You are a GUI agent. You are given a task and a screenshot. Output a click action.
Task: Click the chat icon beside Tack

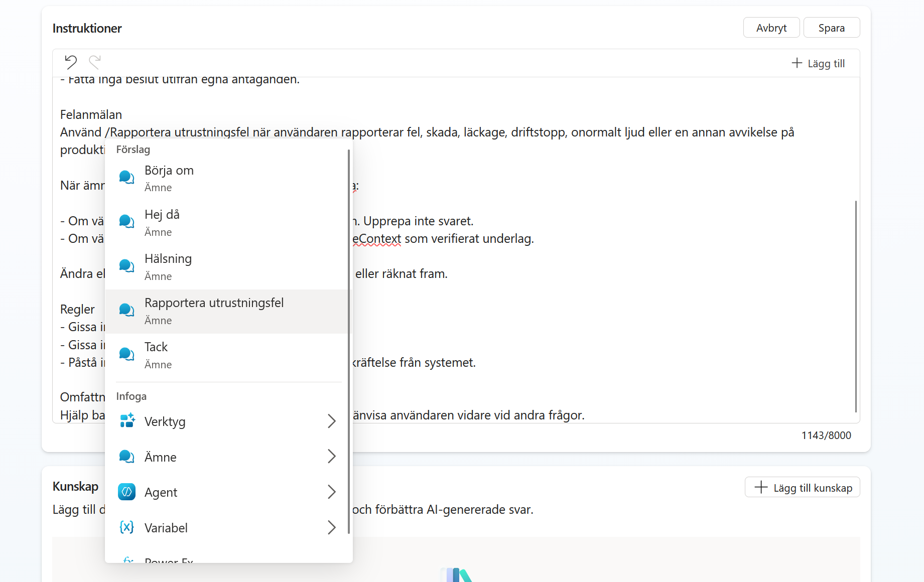click(x=126, y=354)
